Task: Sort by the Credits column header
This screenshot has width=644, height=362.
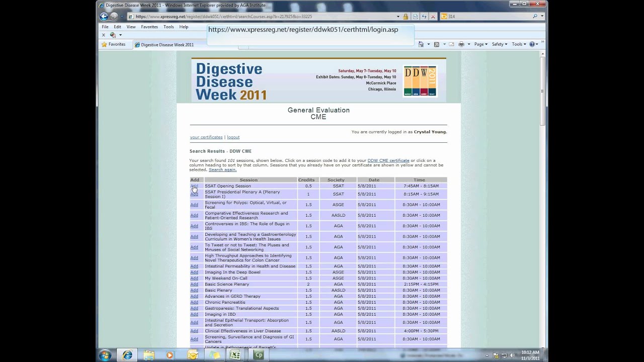Action: (x=306, y=180)
